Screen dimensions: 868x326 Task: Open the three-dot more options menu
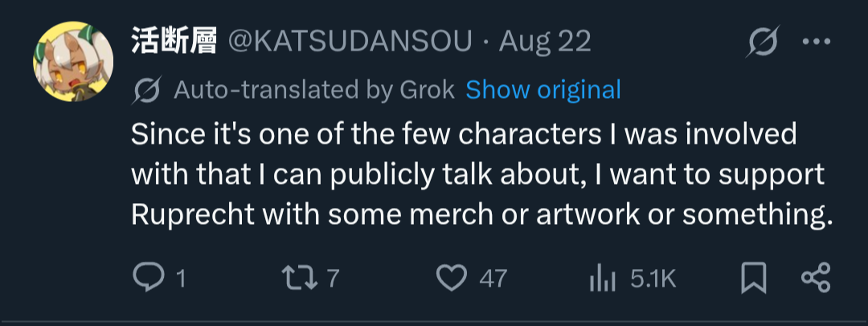816,43
